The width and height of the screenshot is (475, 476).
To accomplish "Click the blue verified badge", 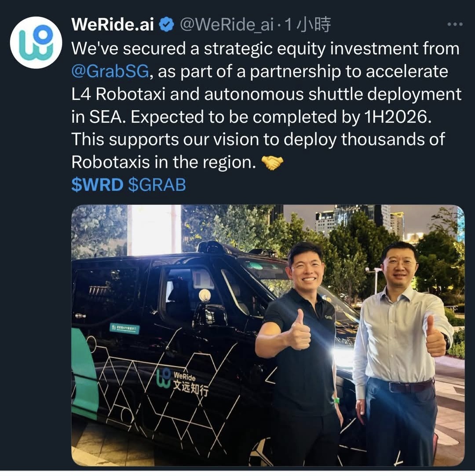I will pos(166,24).
